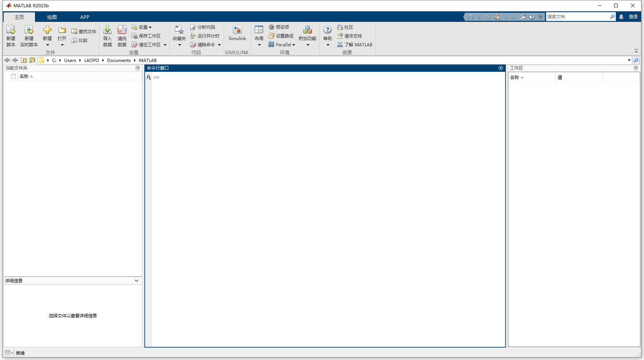
Task: Click the notification bell icon
Action: tap(621, 17)
